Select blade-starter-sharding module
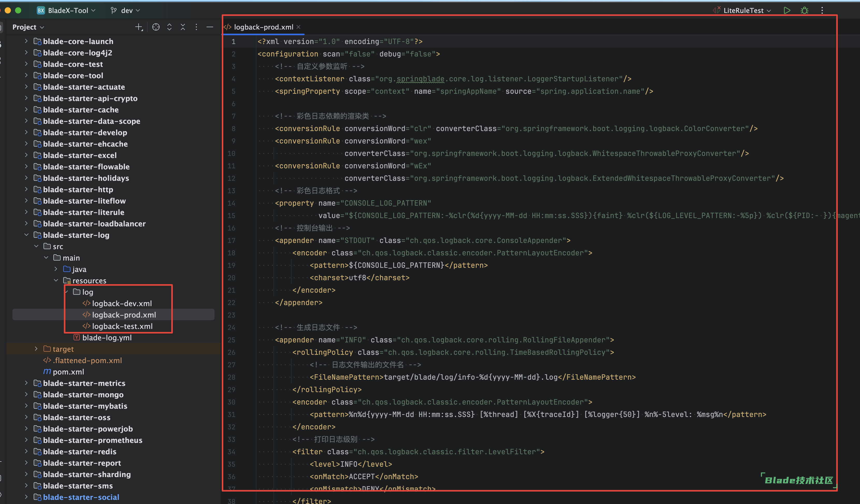860x504 pixels. [87, 474]
